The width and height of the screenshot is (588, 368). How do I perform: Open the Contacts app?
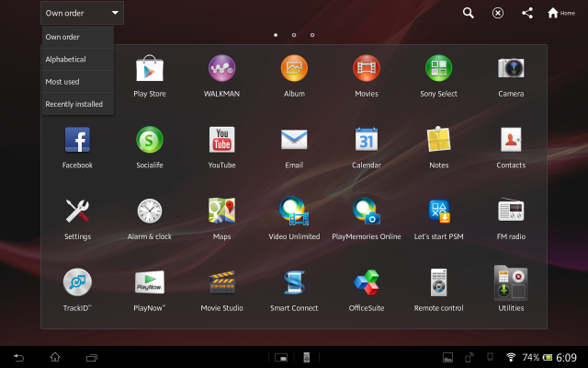(x=511, y=147)
